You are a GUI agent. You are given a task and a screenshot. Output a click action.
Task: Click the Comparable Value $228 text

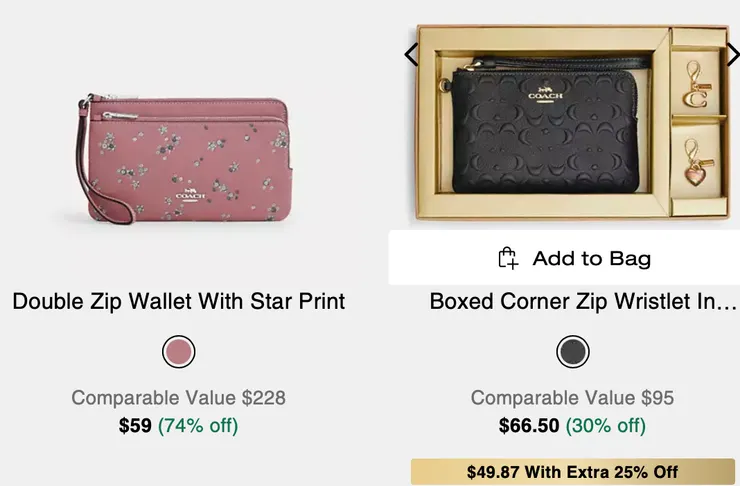click(178, 398)
